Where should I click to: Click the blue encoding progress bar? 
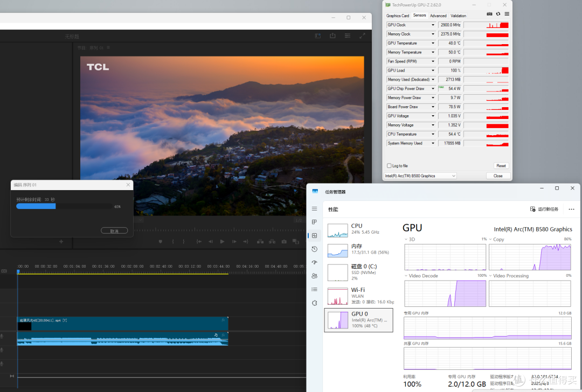click(36, 206)
